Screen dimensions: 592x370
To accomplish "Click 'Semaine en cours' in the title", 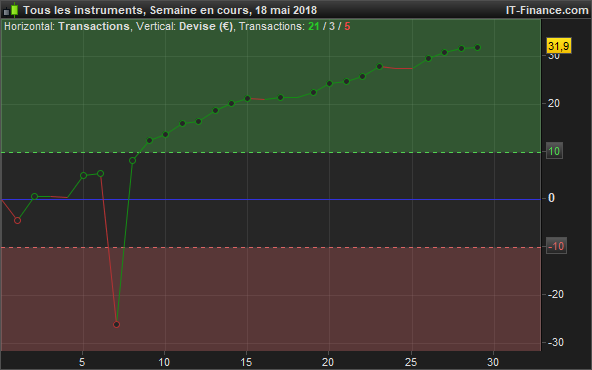I will pyautogui.click(x=199, y=10).
